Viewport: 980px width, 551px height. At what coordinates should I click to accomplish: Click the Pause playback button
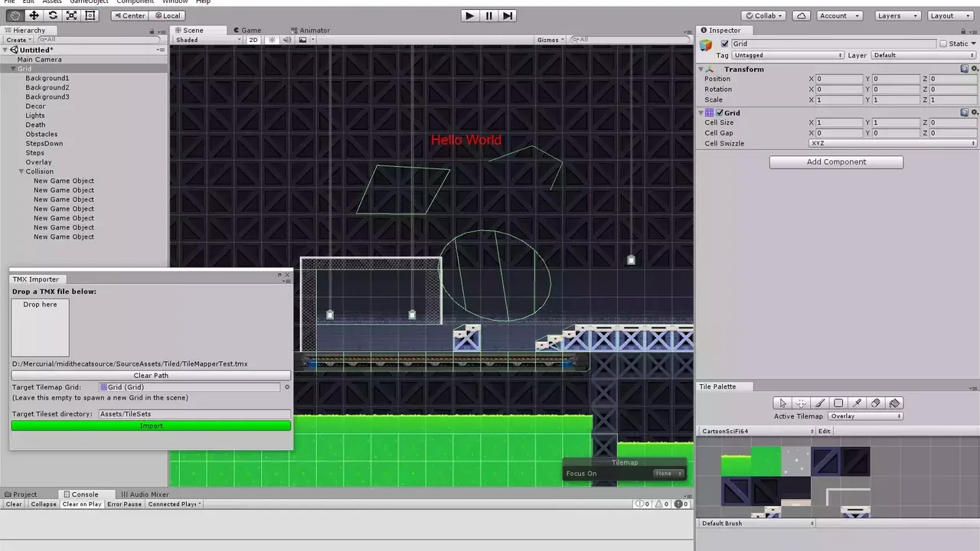[488, 15]
